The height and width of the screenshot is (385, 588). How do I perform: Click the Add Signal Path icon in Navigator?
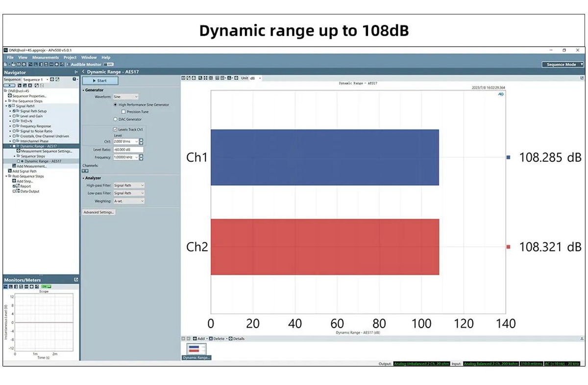point(10,171)
